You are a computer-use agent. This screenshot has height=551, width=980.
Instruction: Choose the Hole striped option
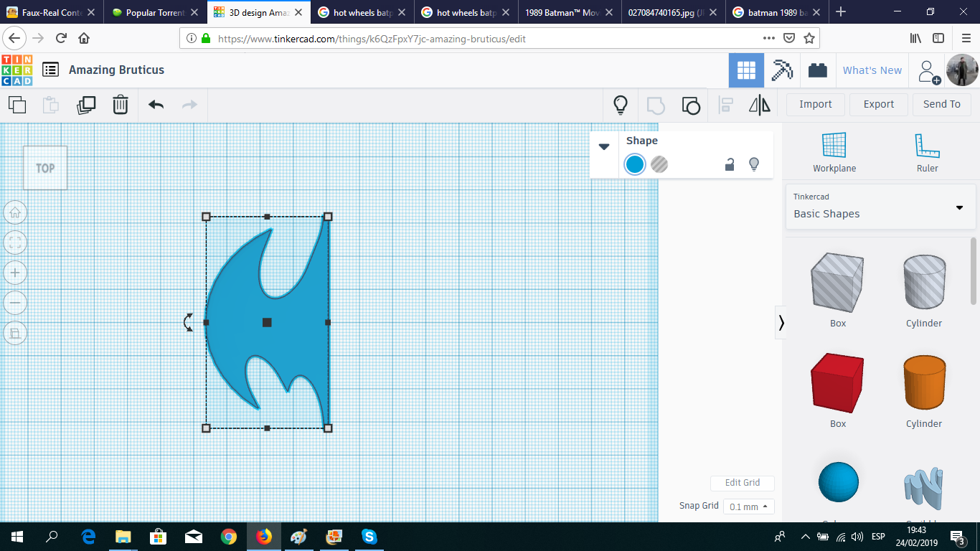[x=659, y=164]
